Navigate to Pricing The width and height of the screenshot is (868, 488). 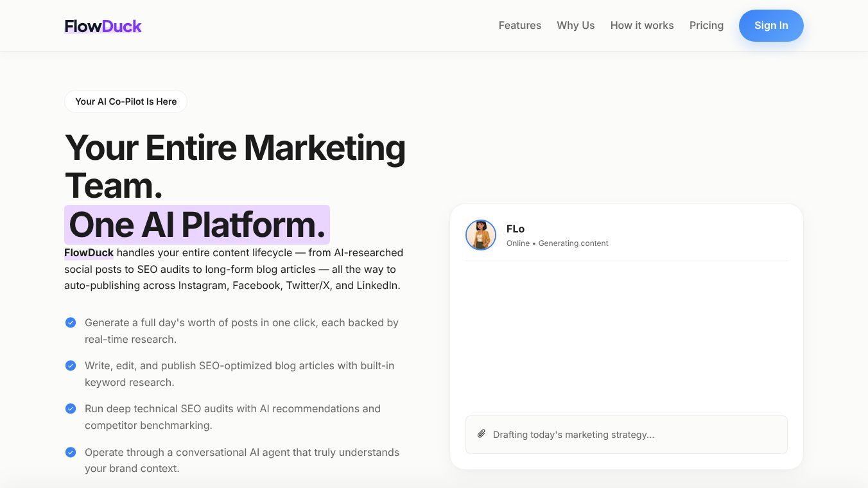click(706, 26)
